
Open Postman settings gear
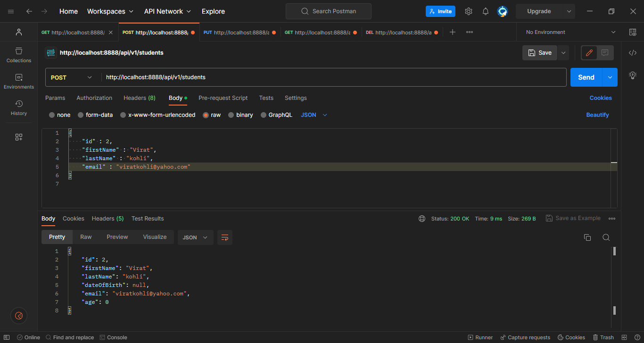[x=468, y=11]
